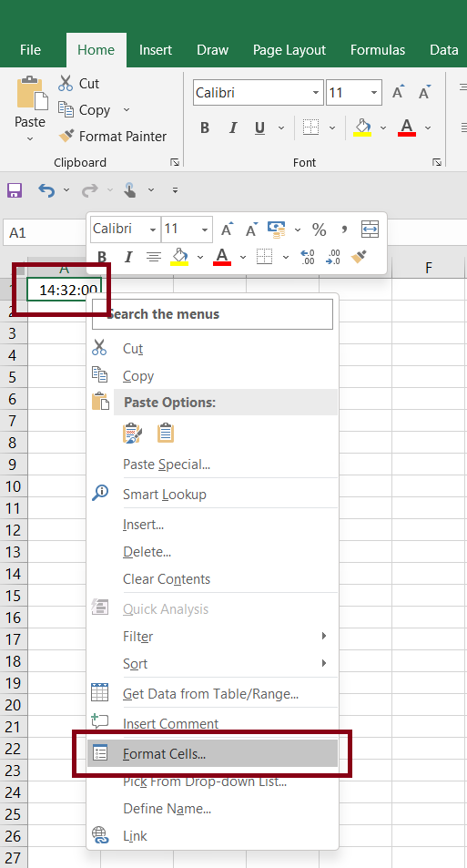The height and width of the screenshot is (868, 467).
Task: Customize Quick Access Toolbar dropdown
Action: tap(175, 190)
